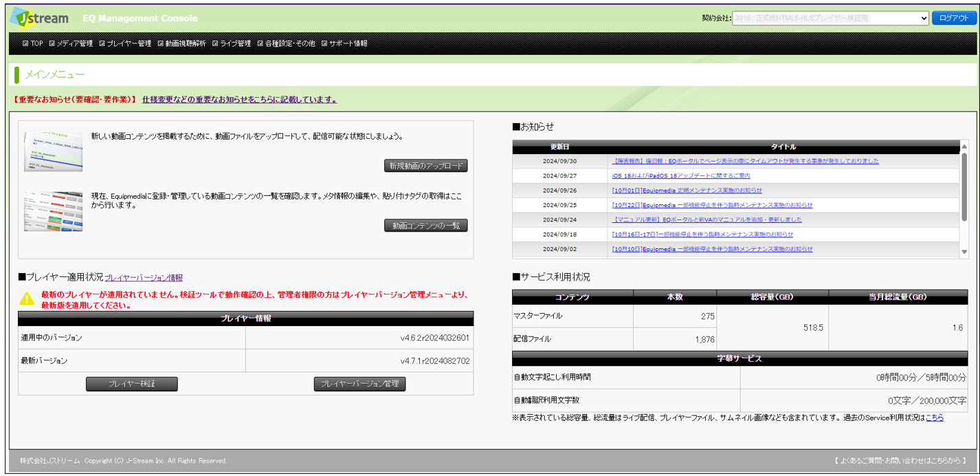
Task: Click the プレイヤーバージョン管理 button
Action: coord(359,384)
